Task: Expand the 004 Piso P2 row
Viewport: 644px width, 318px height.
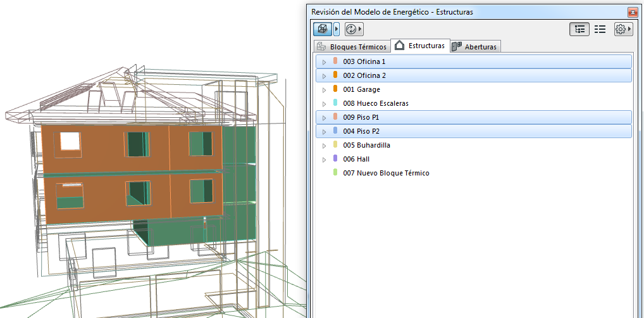Action: click(324, 132)
